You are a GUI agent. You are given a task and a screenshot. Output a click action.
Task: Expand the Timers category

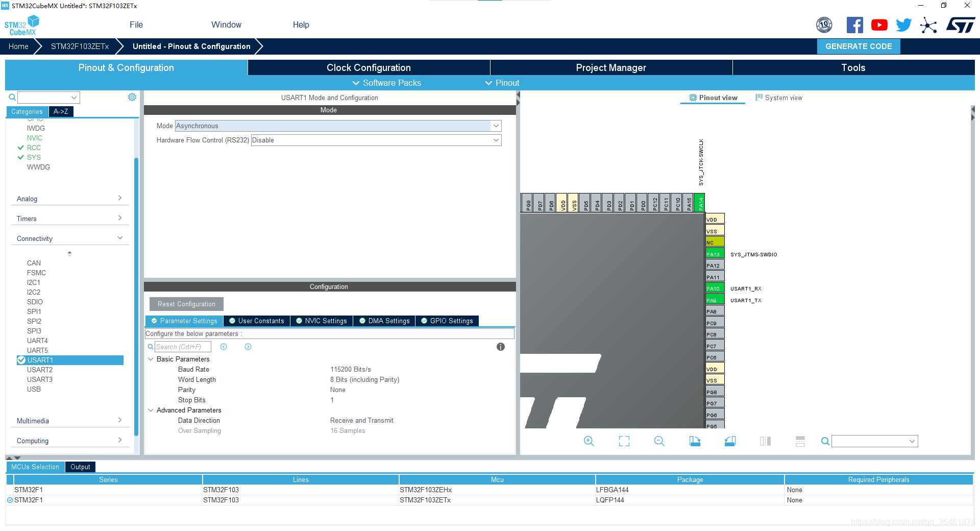pos(70,219)
